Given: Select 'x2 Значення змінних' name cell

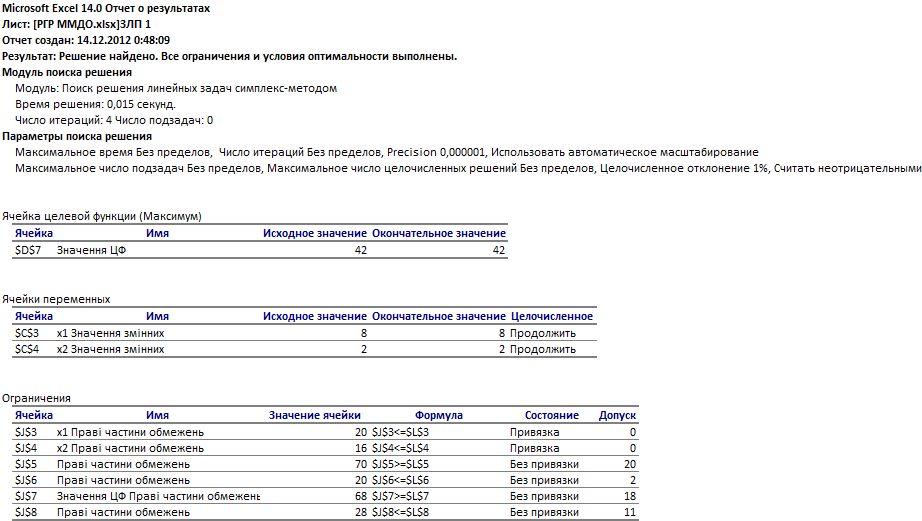Looking at the screenshot, I should [111, 349].
